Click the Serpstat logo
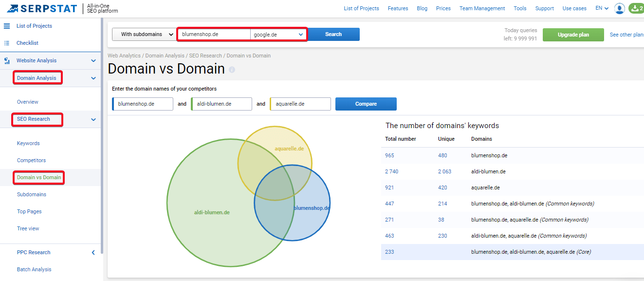 [42, 8]
